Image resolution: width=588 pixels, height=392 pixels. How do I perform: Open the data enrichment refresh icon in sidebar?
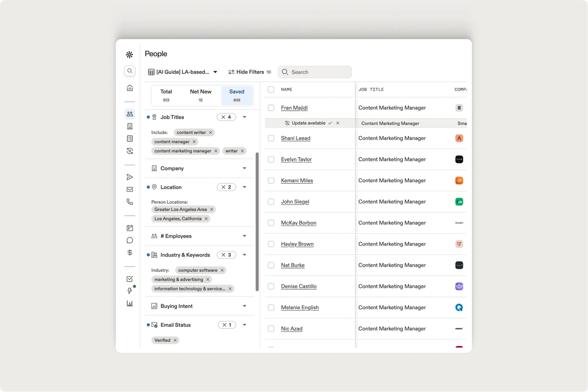[x=129, y=151]
